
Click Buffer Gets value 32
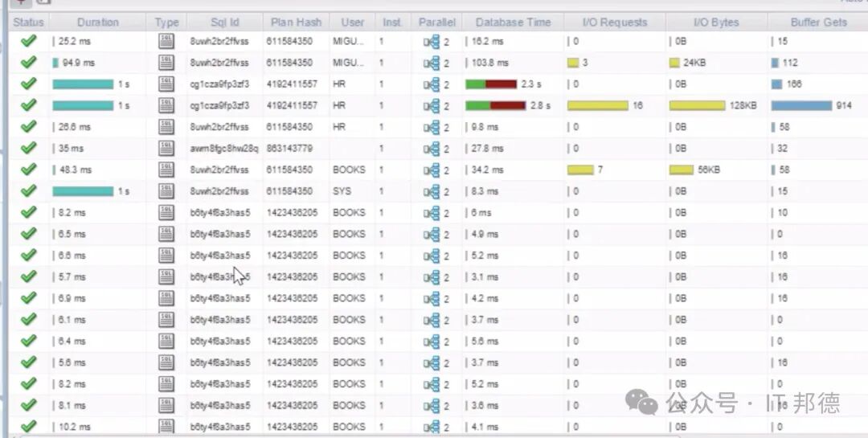(782, 149)
